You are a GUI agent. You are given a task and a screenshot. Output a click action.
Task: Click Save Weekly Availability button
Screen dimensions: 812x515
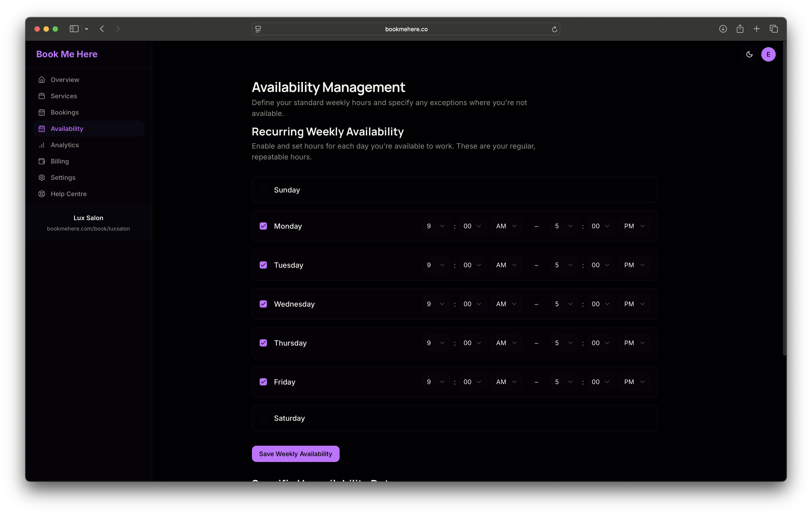point(295,454)
